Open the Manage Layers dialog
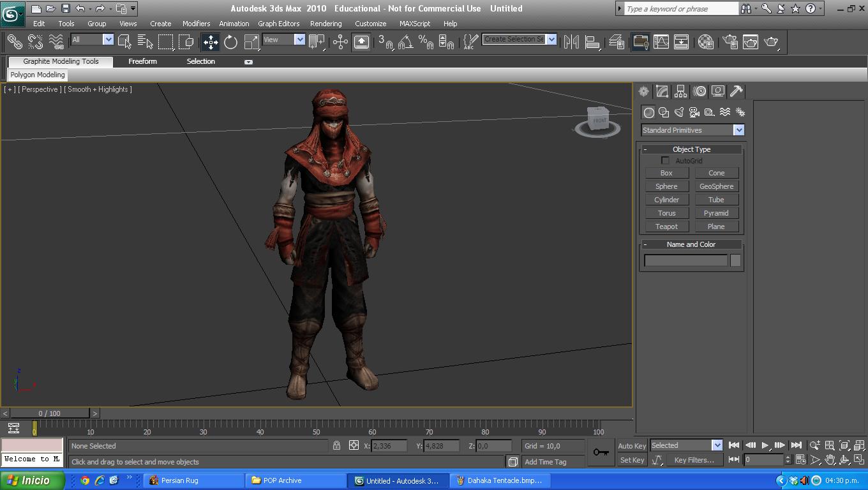 (616, 42)
